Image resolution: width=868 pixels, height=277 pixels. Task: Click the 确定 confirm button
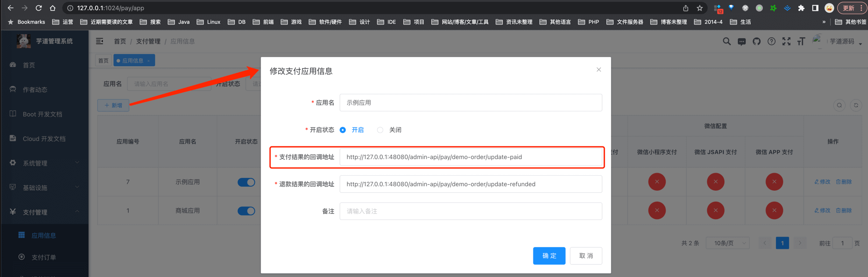(549, 256)
